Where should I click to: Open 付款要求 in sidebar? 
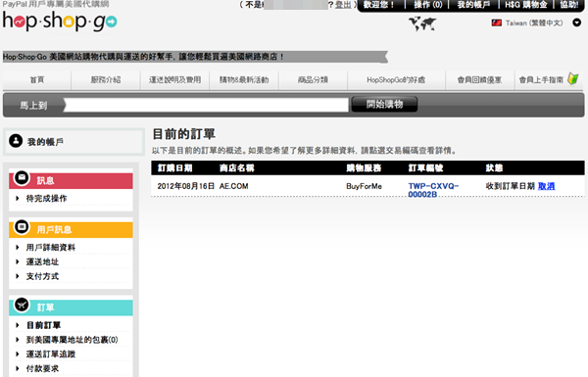[42, 369]
